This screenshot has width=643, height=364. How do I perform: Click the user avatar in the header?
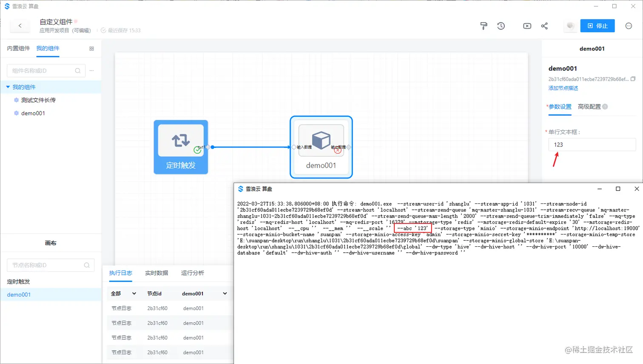(570, 26)
